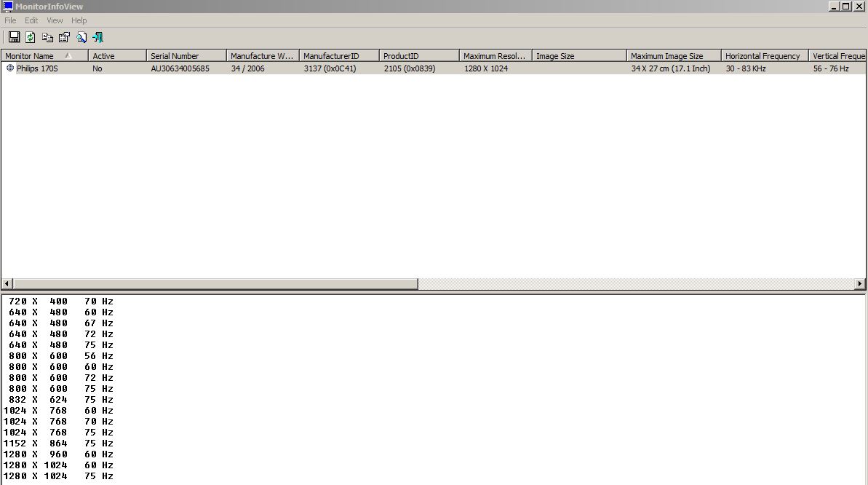
Task: Click horizontal scrollbar right arrow
Action: 860,284
